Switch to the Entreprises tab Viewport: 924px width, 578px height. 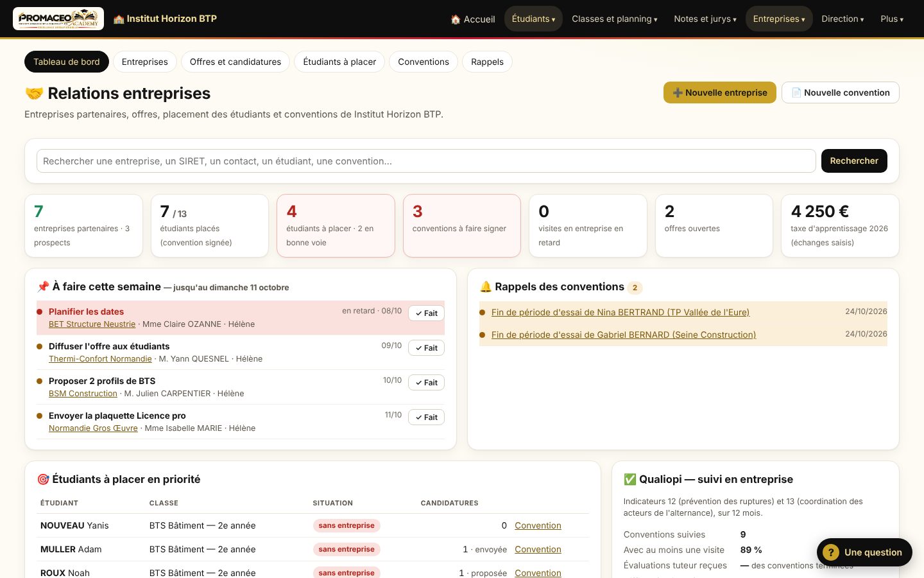click(x=145, y=62)
